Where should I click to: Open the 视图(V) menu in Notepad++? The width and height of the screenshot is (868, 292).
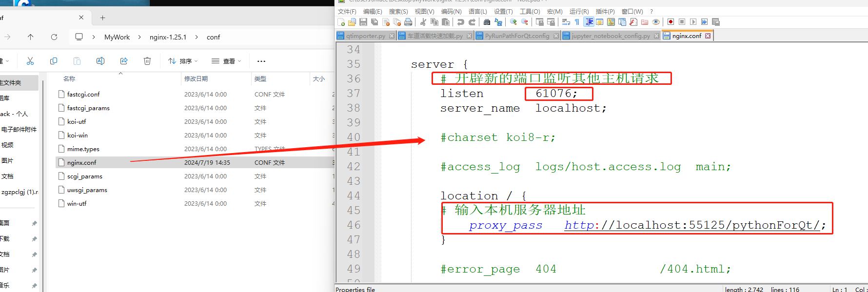424,11
